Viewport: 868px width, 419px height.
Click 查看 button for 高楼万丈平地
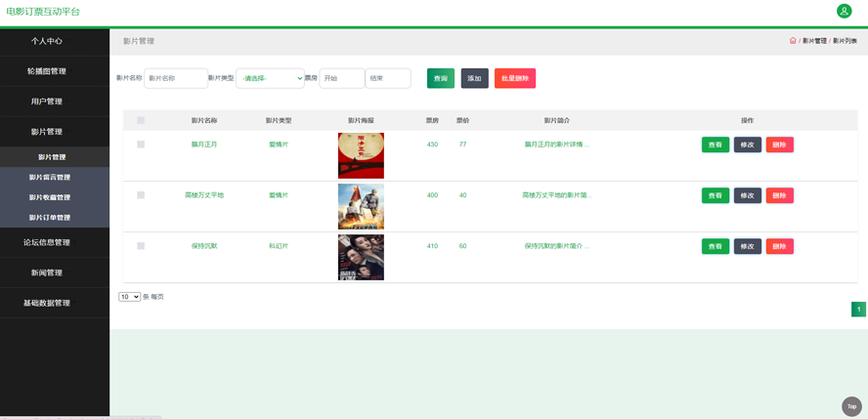click(x=716, y=195)
